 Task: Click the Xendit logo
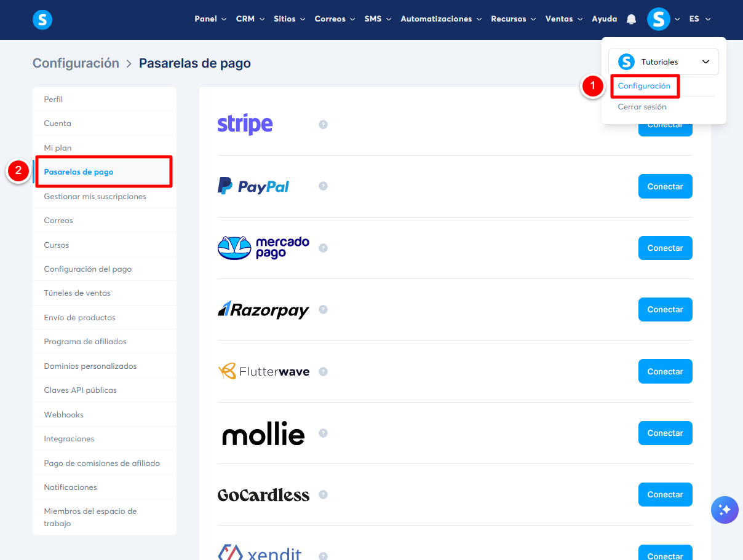point(260,552)
